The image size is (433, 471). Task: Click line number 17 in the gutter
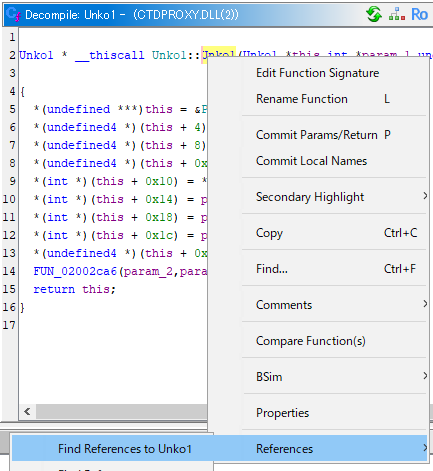coord(9,325)
